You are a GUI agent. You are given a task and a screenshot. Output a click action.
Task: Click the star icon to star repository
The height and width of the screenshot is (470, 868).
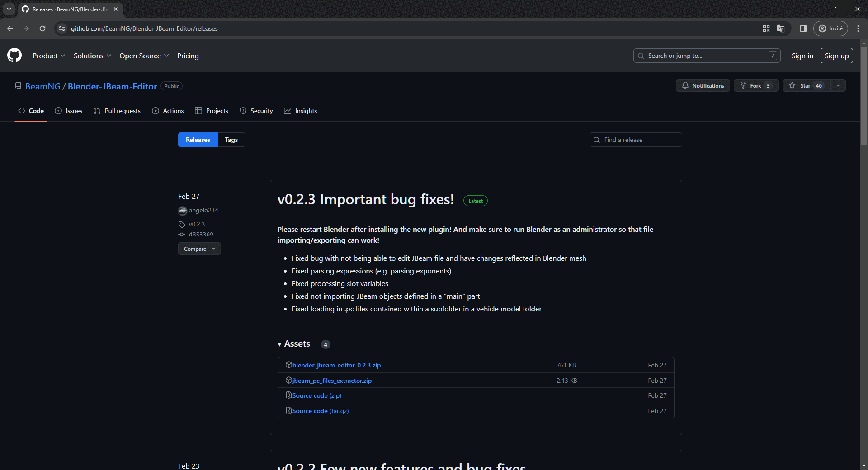click(x=792, y=85)
